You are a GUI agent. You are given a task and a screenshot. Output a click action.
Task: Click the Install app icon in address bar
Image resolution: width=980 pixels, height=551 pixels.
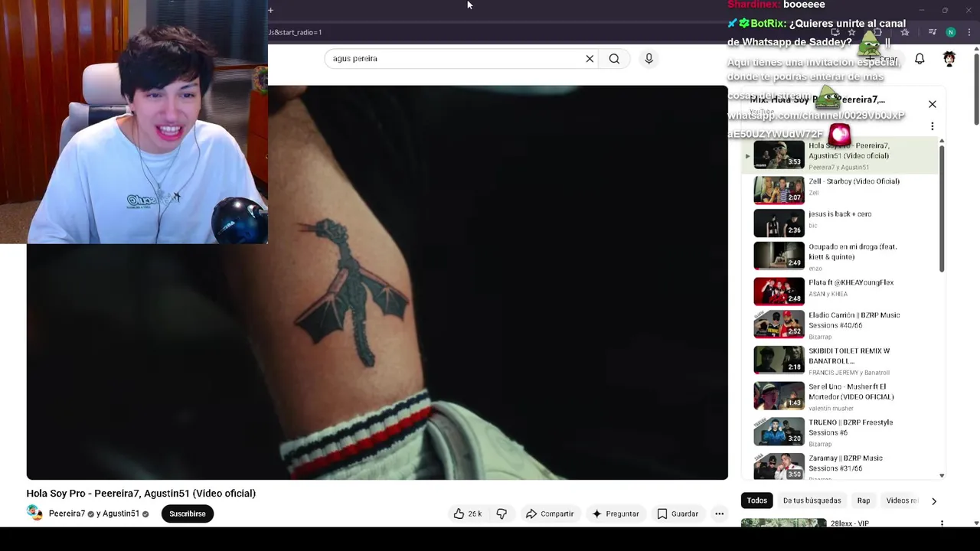pyautogui.click(x=835, y=32)
